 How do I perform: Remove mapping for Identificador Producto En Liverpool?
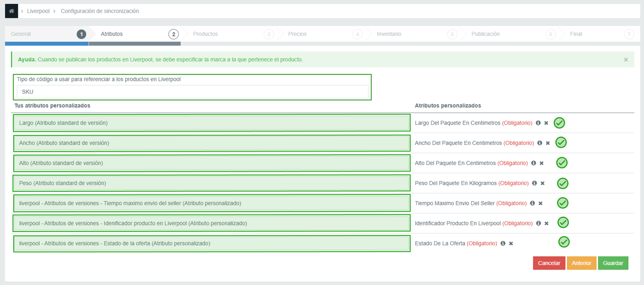click(x=546, y=223)
